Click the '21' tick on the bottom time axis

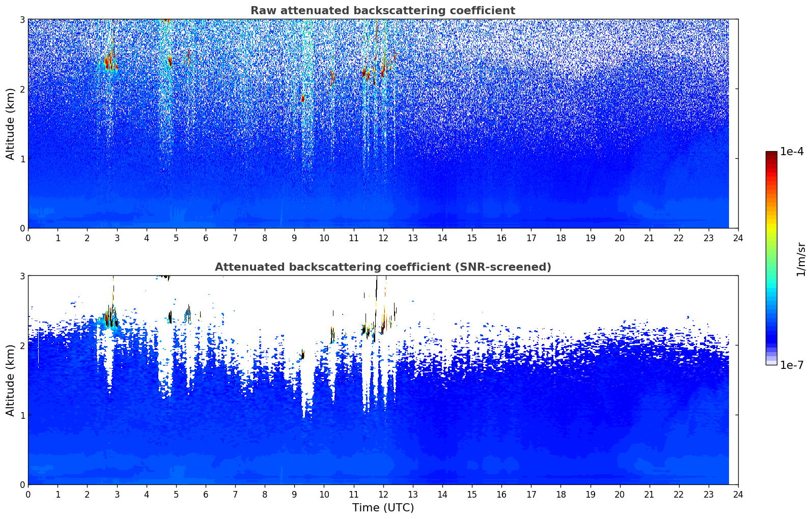coord(649,495)
